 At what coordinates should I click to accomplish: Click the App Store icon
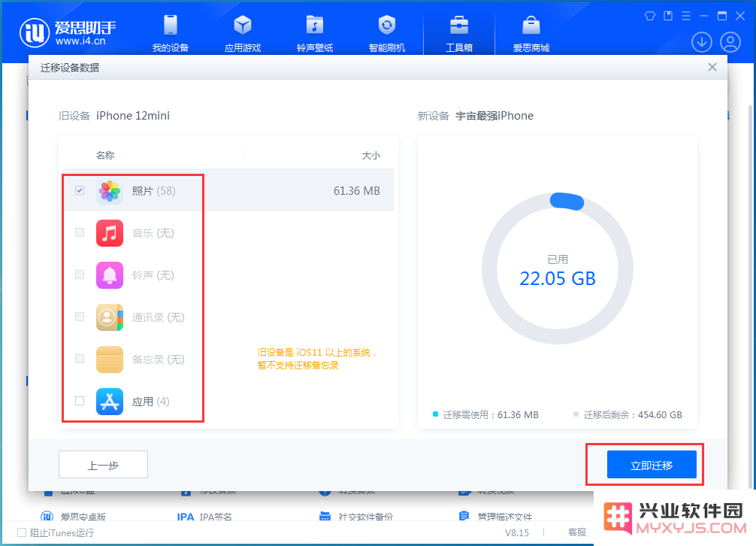[110, 402]
